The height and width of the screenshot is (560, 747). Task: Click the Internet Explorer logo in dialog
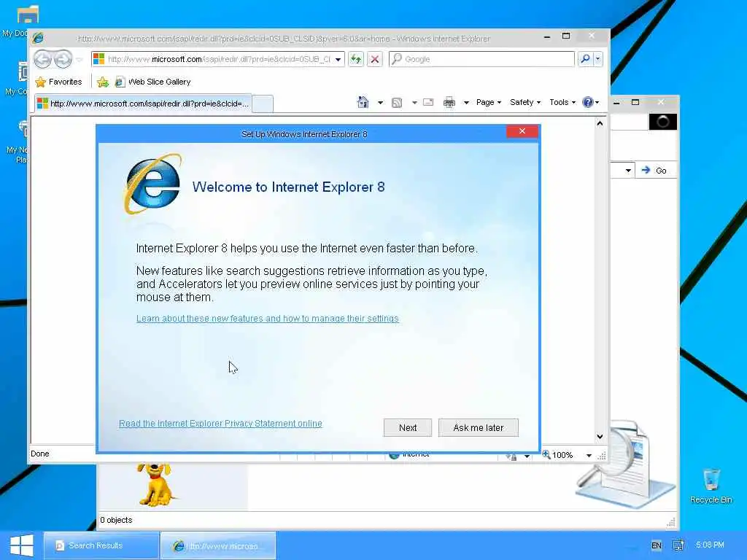click(x=153, y=184)
